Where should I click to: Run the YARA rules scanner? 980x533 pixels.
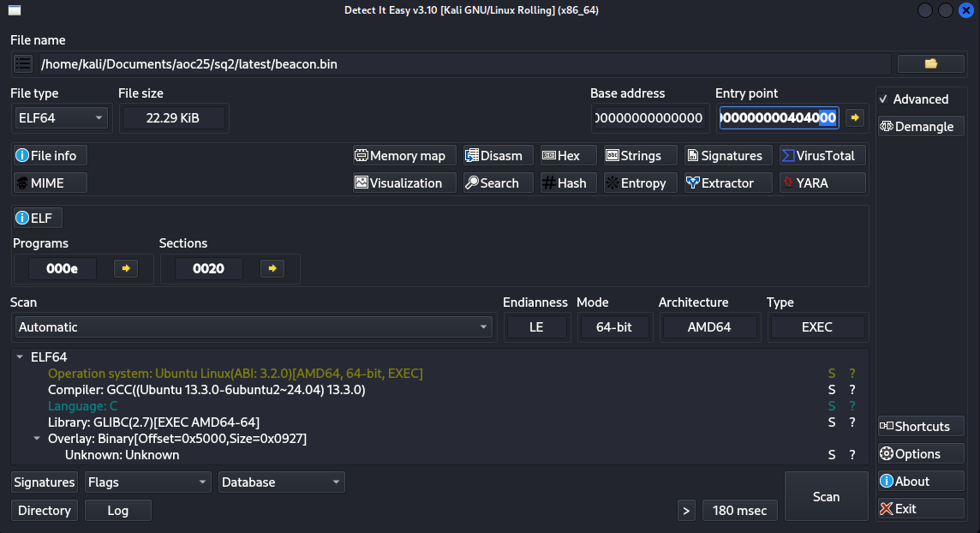tap(822, 183)
